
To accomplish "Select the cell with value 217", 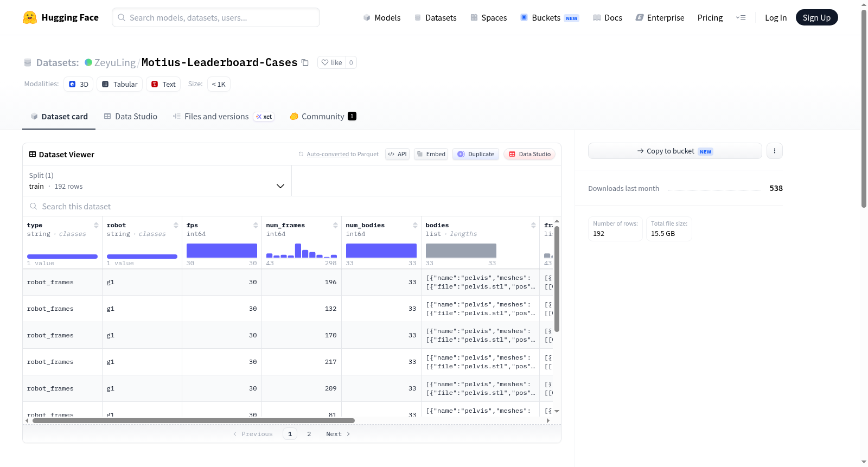I will tap(302, 362).
